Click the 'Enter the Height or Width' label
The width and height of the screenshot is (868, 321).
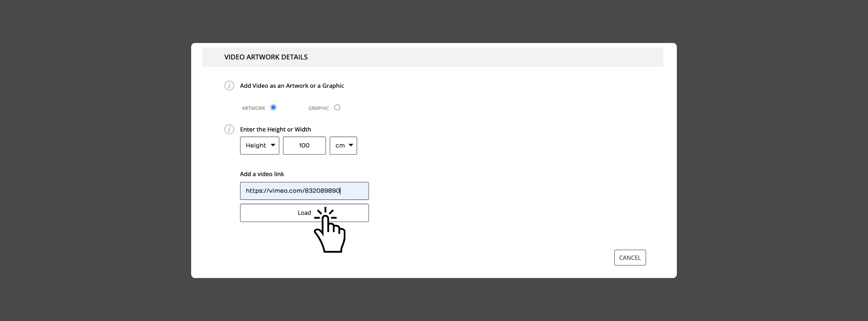pos(275,129)
